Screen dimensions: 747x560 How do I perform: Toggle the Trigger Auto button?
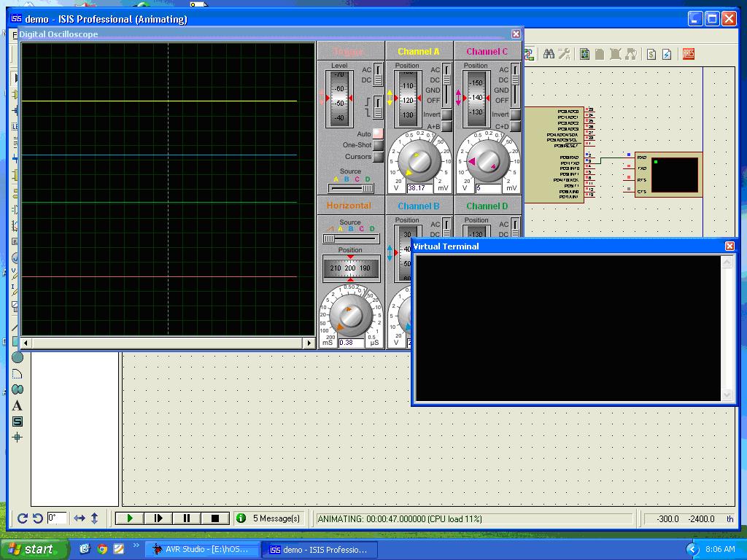(x=378, y=134)
